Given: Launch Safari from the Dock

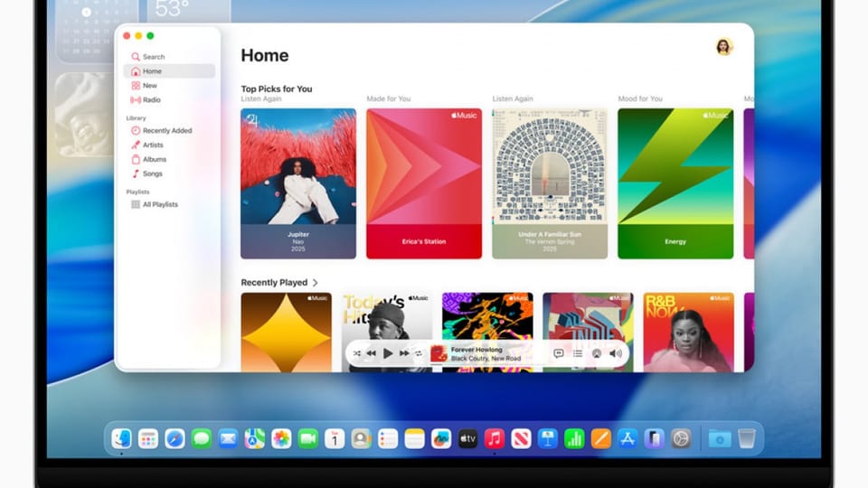Looking at the screenshot, I should (175, 439).
